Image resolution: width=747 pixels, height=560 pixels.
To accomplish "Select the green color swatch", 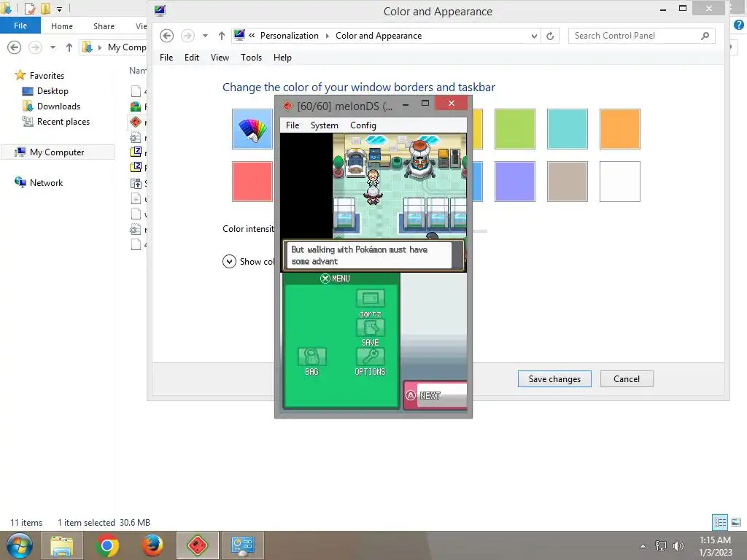I will pyautogui.click(x=514, y=129).
